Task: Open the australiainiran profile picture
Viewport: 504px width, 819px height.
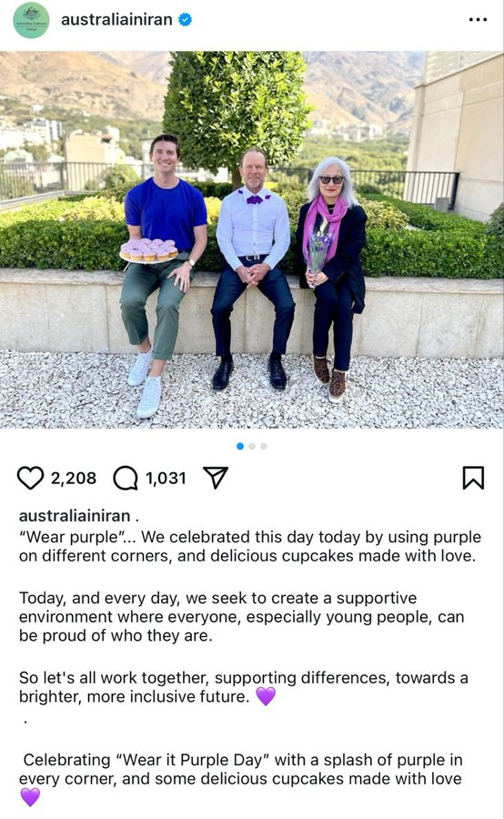Action: (x=31, y=20)
